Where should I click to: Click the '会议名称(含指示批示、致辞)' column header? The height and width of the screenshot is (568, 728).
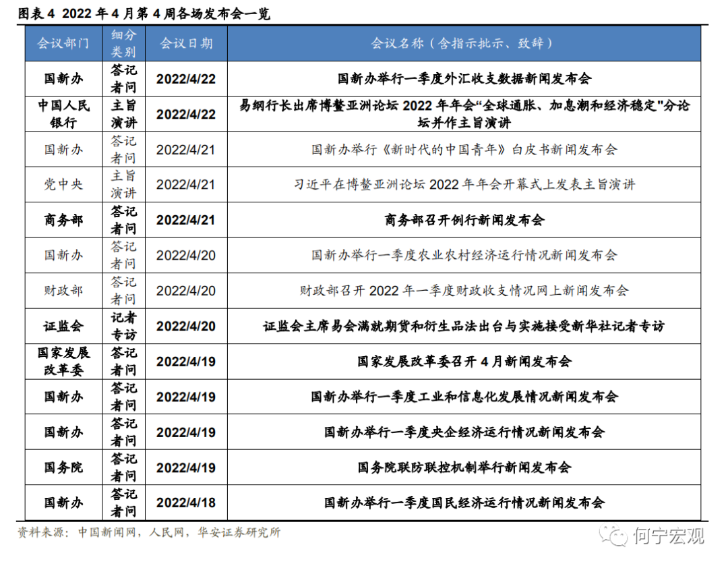pyautogui.click(x=464, y=43)
